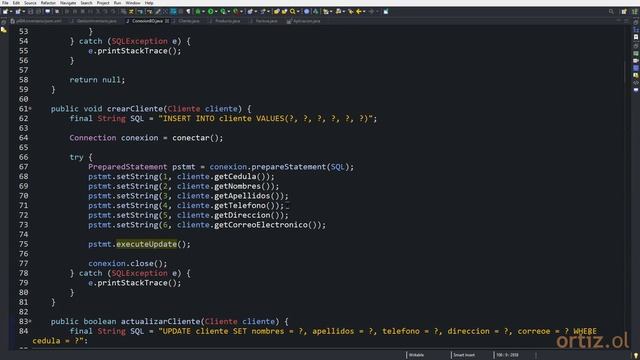Viewport: 640px width, 360px height.
Task: Click the Coverage launch icon
Action: (x=223, y=11)
